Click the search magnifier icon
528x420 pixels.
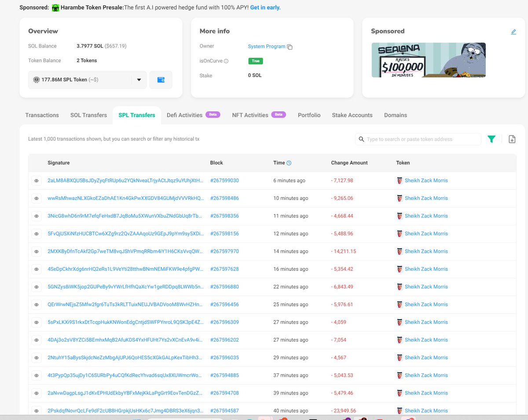(361, 139)
